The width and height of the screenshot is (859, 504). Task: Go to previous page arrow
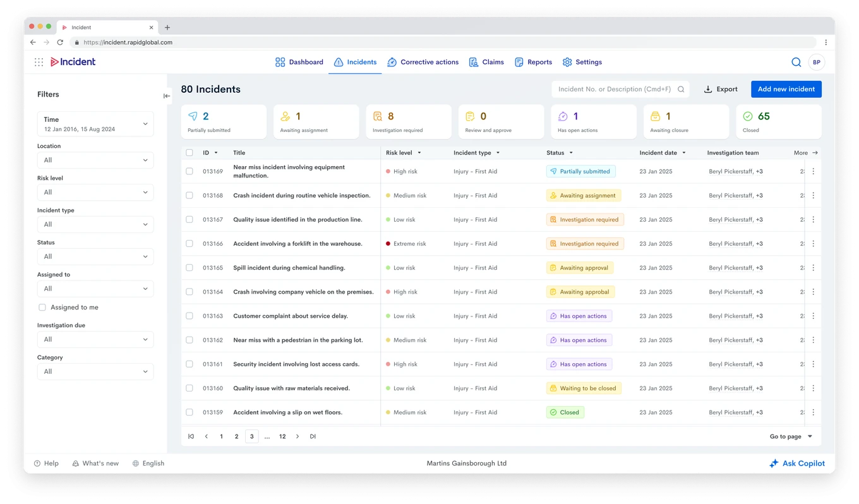pyautogui.click(x=206, y=436)
